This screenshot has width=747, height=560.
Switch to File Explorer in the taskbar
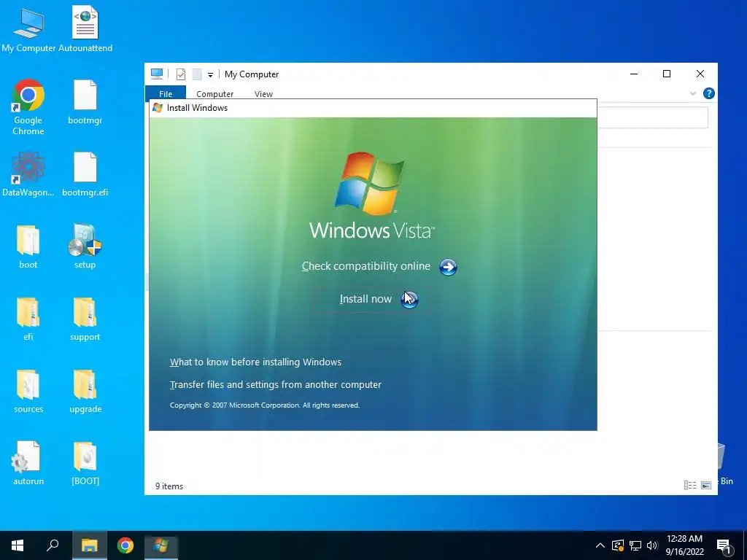[x=89, y=545]
